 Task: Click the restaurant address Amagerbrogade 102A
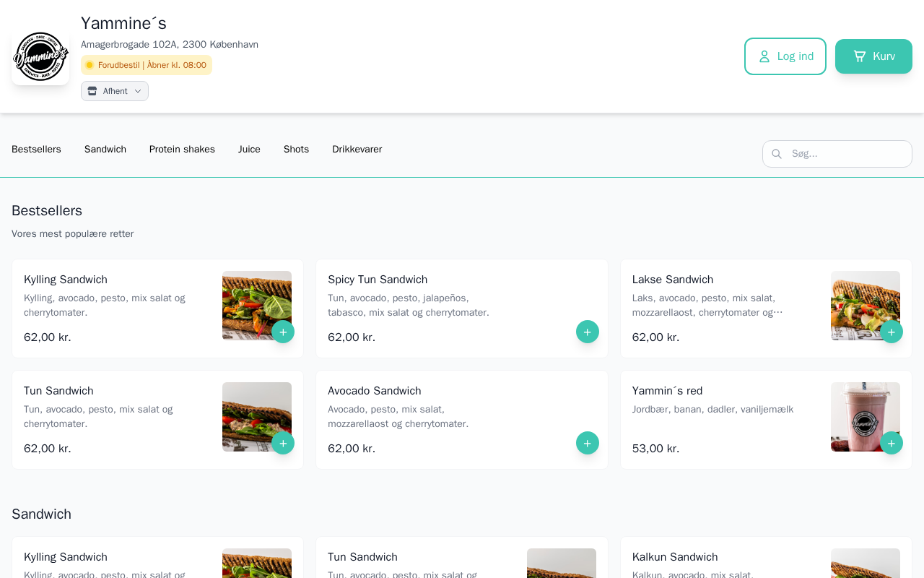point(170,45)
